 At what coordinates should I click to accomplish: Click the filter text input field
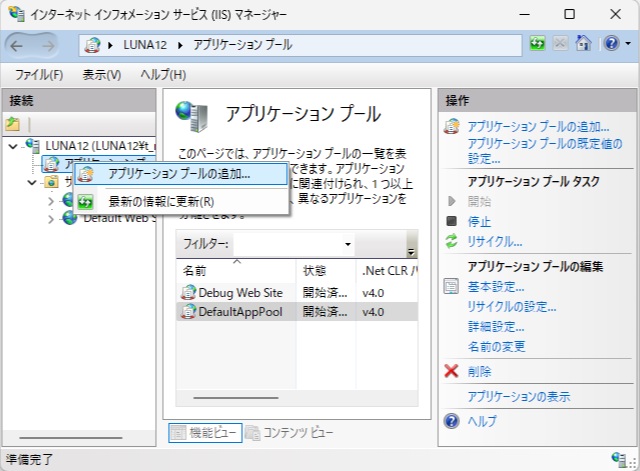(288, 244)
